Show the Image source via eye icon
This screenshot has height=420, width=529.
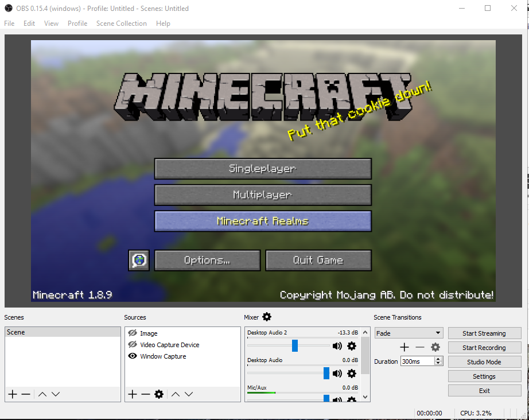(133, 333)
